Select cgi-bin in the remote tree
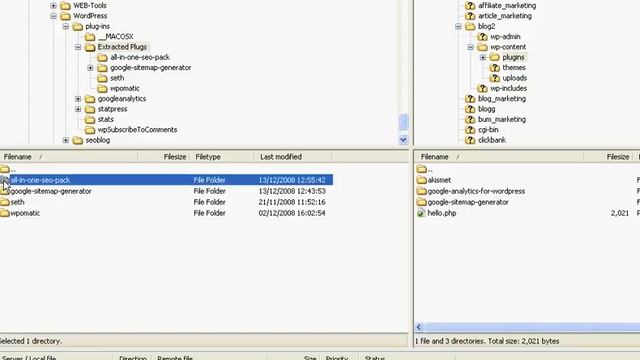The height and width of the screenshot is (360, 640). pos(488,130)
